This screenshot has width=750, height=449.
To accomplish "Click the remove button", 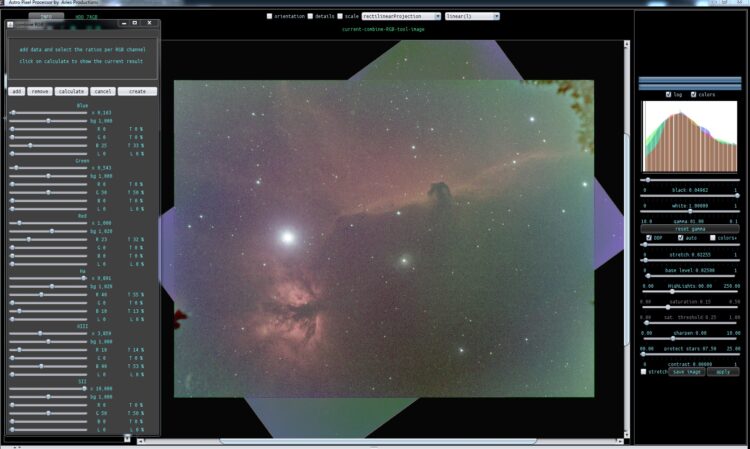I will point(40,91).
